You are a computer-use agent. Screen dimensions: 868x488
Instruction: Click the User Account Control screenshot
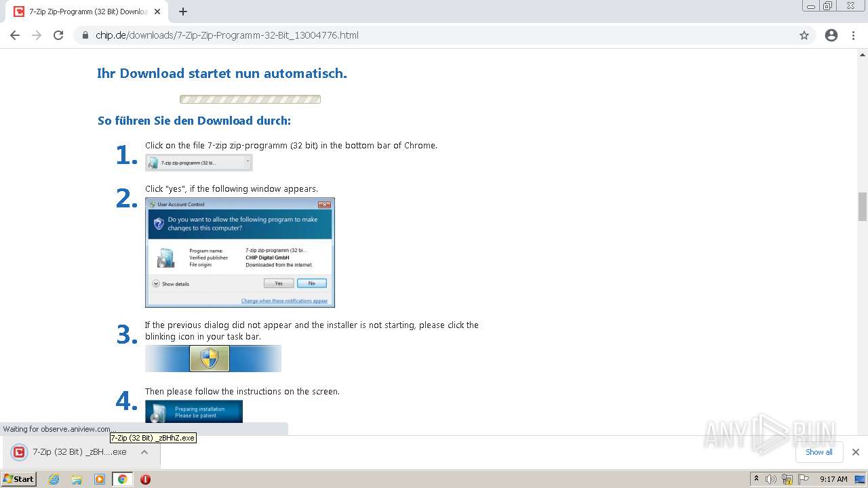[240, 252]
